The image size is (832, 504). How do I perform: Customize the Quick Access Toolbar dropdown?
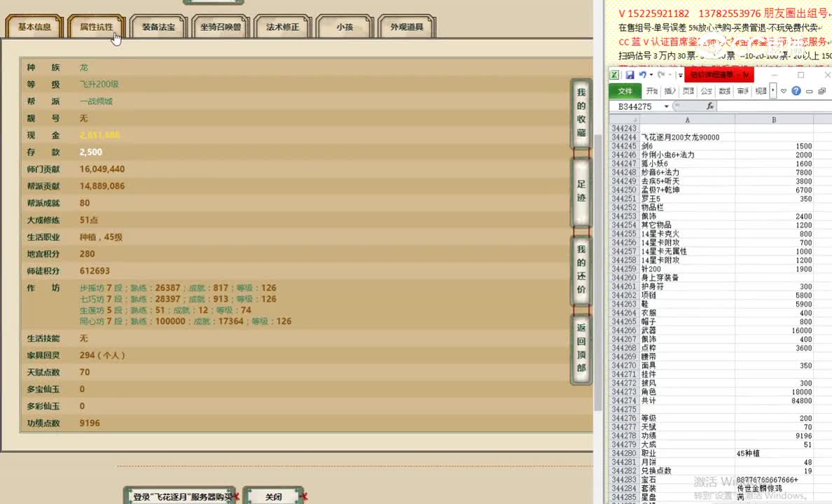680,76
